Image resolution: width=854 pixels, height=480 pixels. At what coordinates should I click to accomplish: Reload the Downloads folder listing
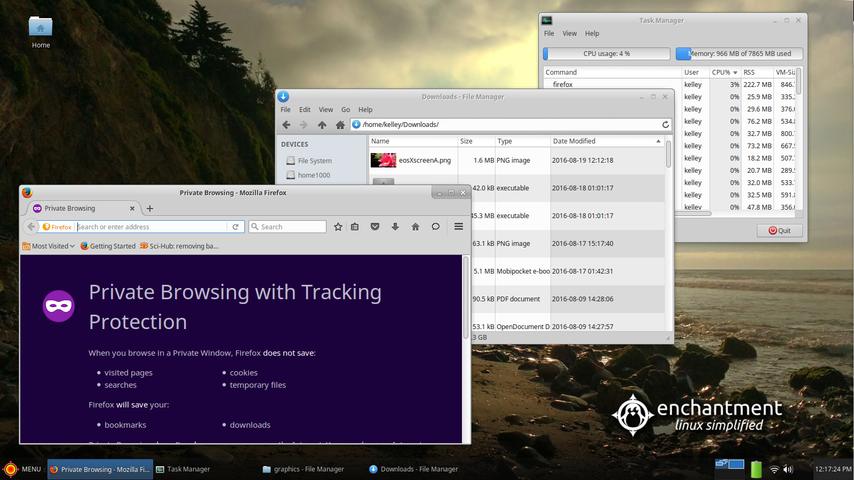tap(665, 125)
